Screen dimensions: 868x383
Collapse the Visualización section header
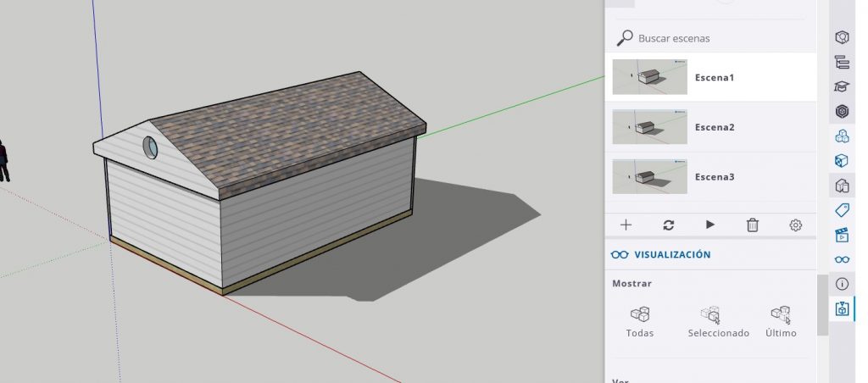(672, 254)
